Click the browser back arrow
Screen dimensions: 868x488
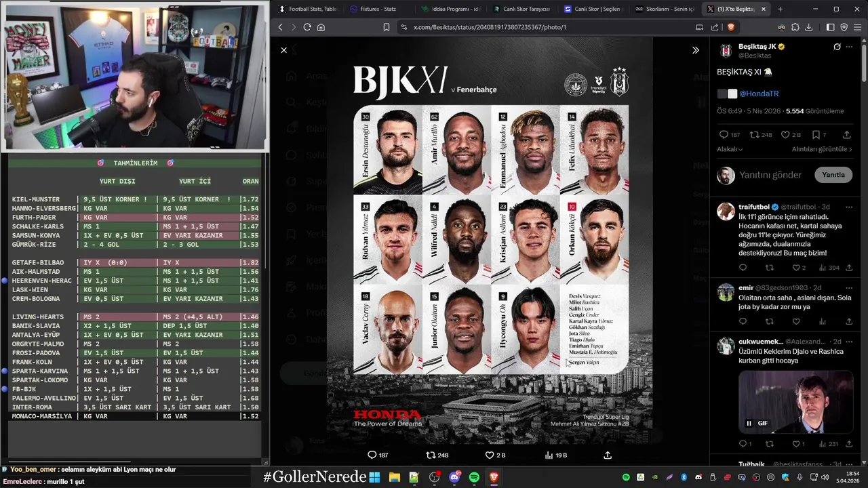[x=280, y=27]
